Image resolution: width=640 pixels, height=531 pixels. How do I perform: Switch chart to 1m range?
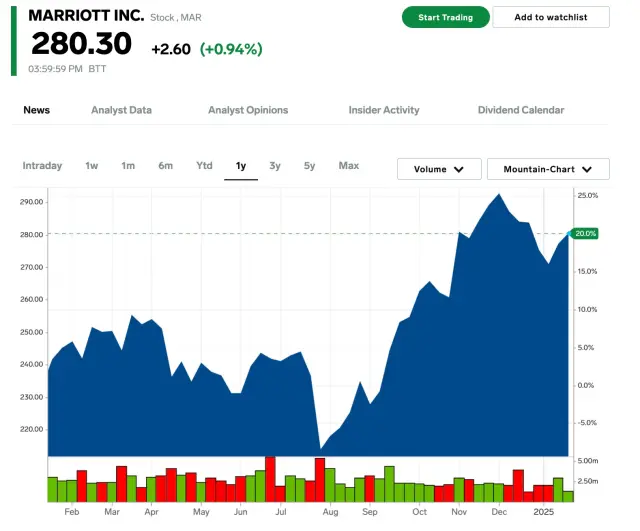tap(128, 166)
